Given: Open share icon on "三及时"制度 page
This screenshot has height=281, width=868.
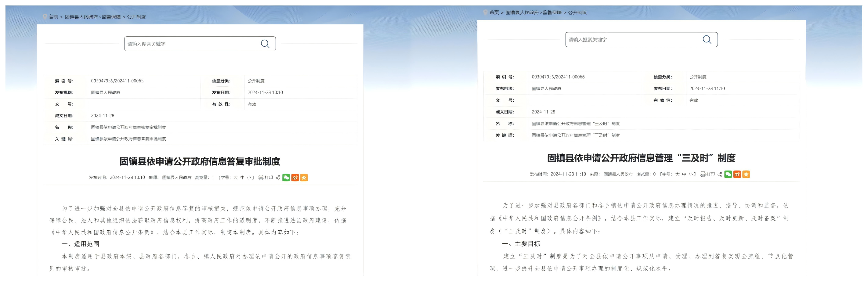Looking at the screenshot, I should point(720,174).
